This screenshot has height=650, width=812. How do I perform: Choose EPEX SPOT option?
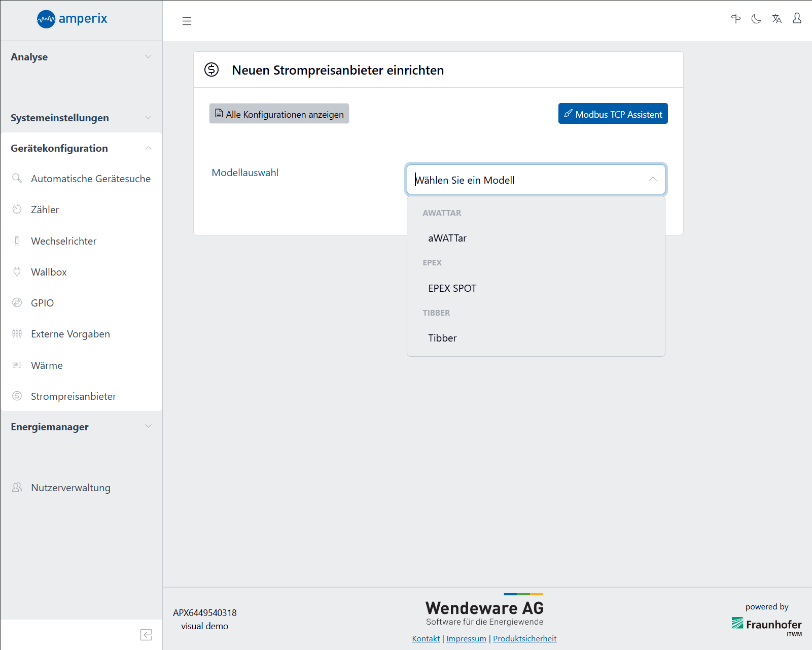point(452,288)
